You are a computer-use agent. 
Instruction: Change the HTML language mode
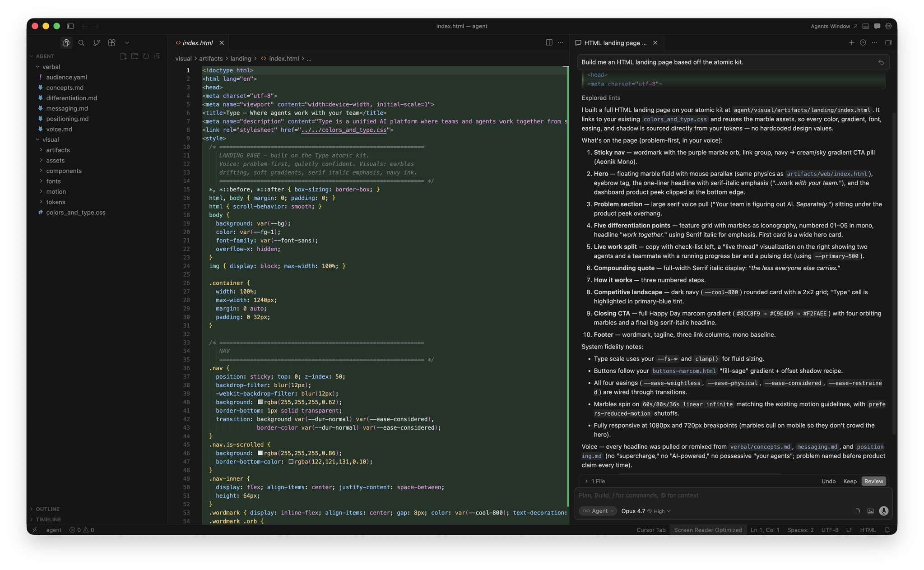click(x=868, y=530)
